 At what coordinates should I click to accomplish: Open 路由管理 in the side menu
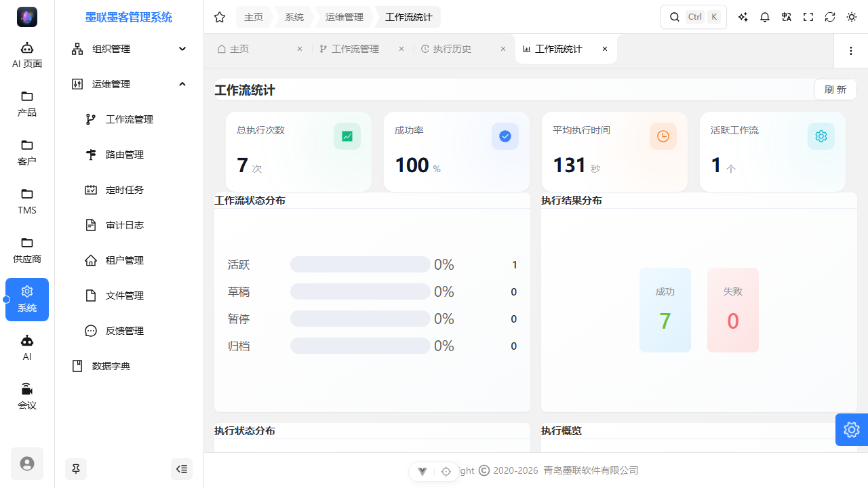129,155
